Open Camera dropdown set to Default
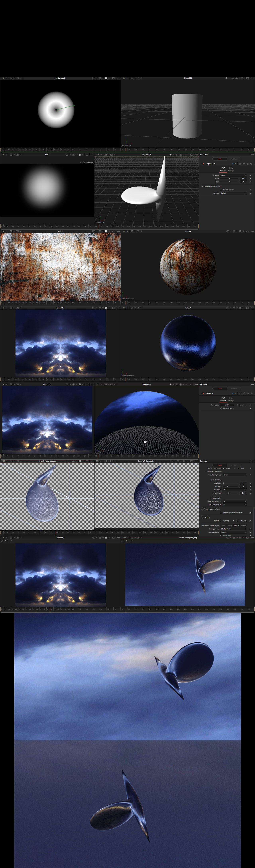255x868 pixels. tap(233, 193)
